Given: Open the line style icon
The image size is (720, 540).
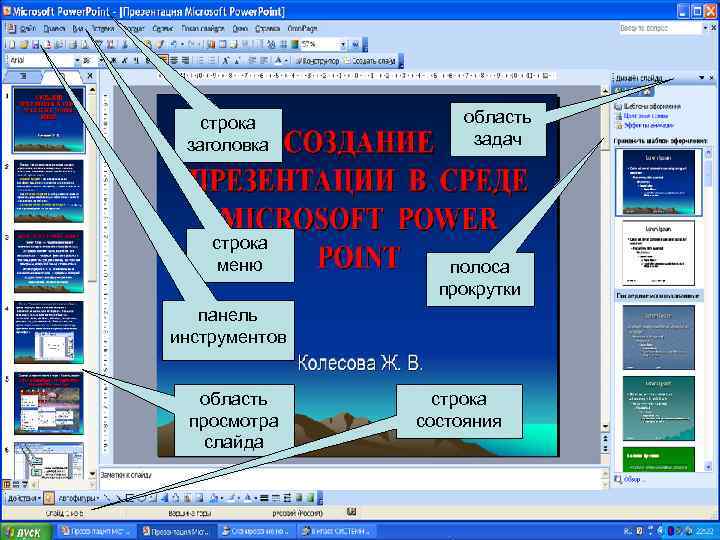Looking at the screenshot, I should pos(264,498).
